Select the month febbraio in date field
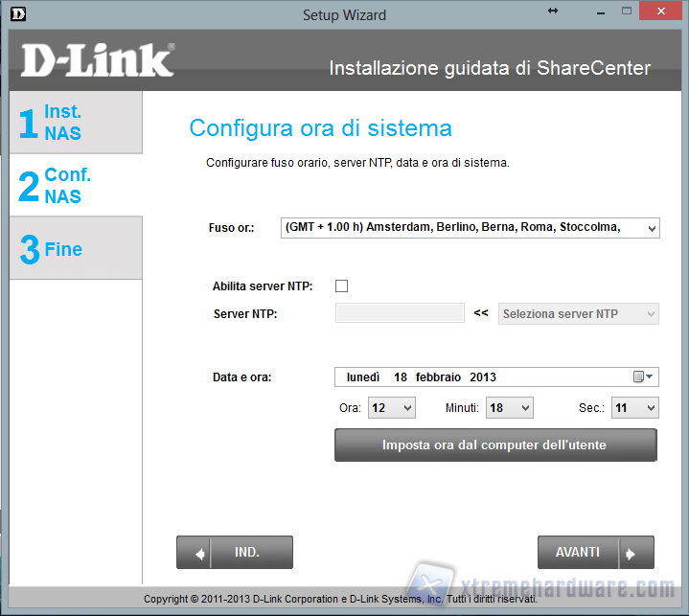The width and height of the screenshot is (689, 616). click(436, 377)
